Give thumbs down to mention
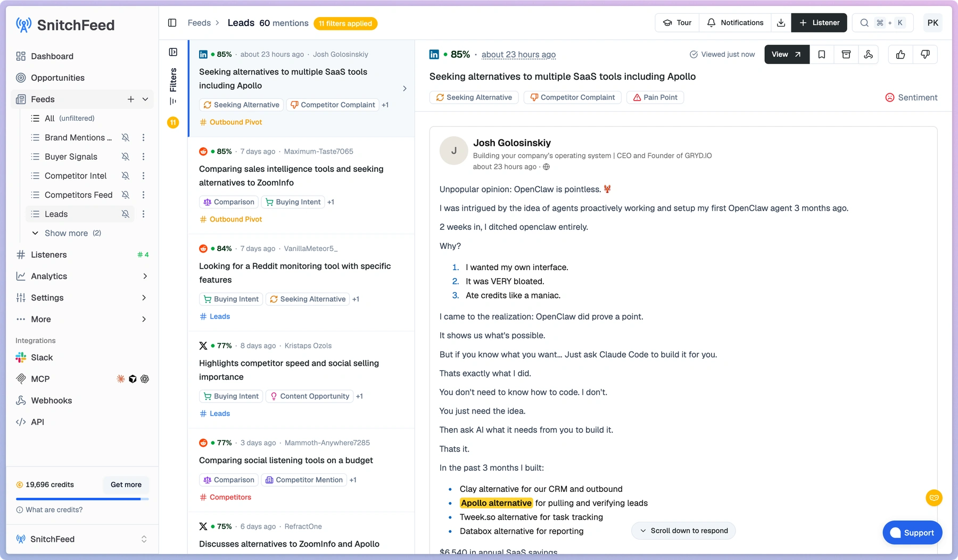The width and height of the screenshot is (958, 560). (x=925, y=54)
